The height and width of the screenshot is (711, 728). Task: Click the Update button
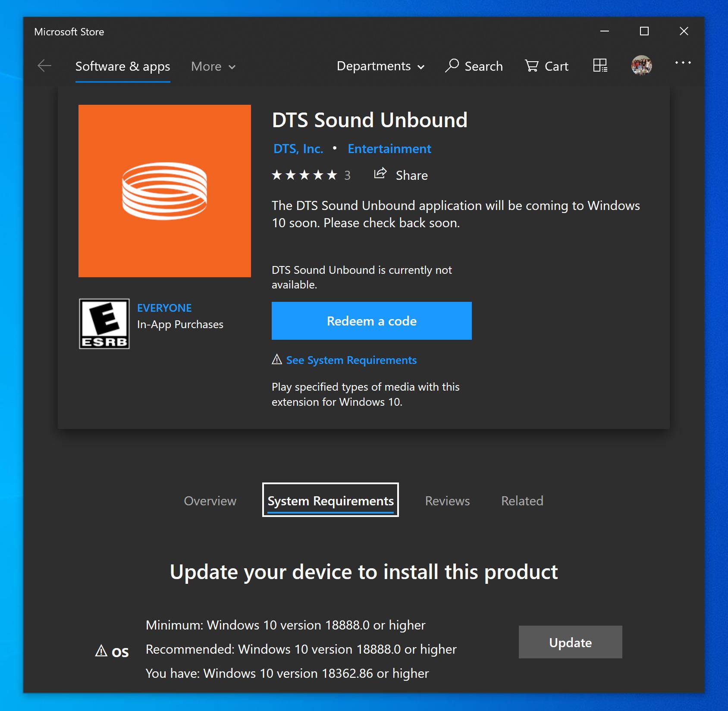point(571,642)
